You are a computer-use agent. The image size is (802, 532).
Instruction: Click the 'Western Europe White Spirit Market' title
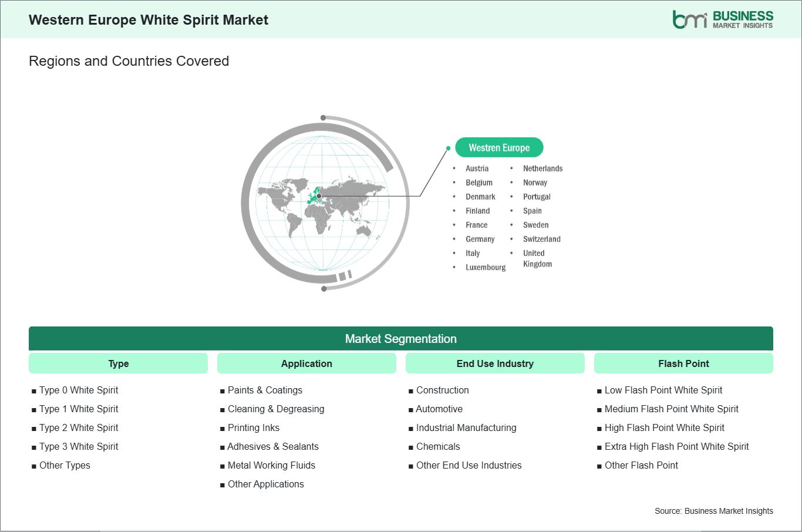(149, 20)
